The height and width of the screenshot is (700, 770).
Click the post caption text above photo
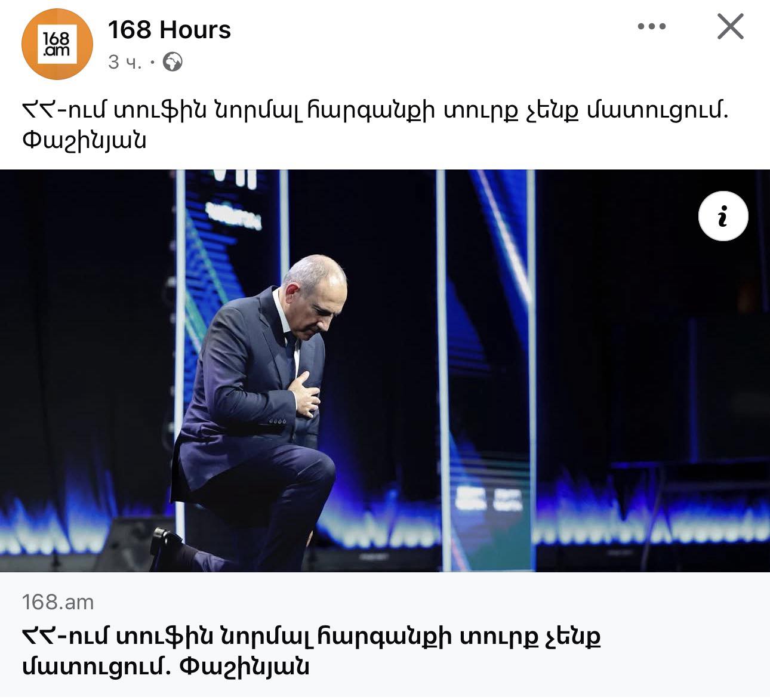pos(375,125)
